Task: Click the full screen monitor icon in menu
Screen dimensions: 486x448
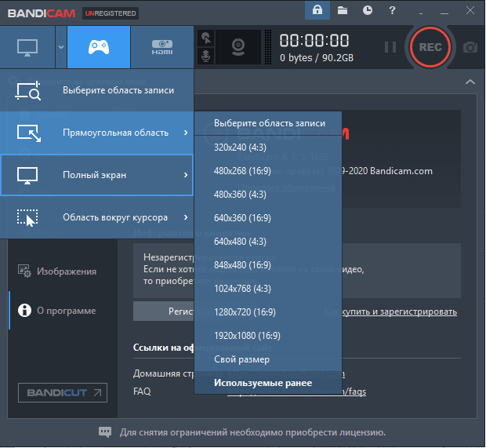Action: pos(27,176)
